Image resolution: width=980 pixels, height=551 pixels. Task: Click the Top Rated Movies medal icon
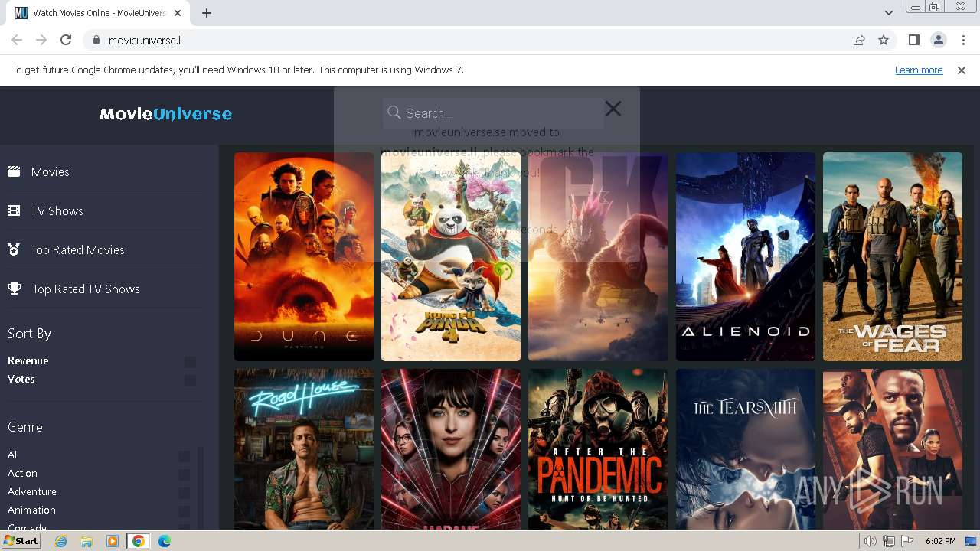[x=14, y=249]
